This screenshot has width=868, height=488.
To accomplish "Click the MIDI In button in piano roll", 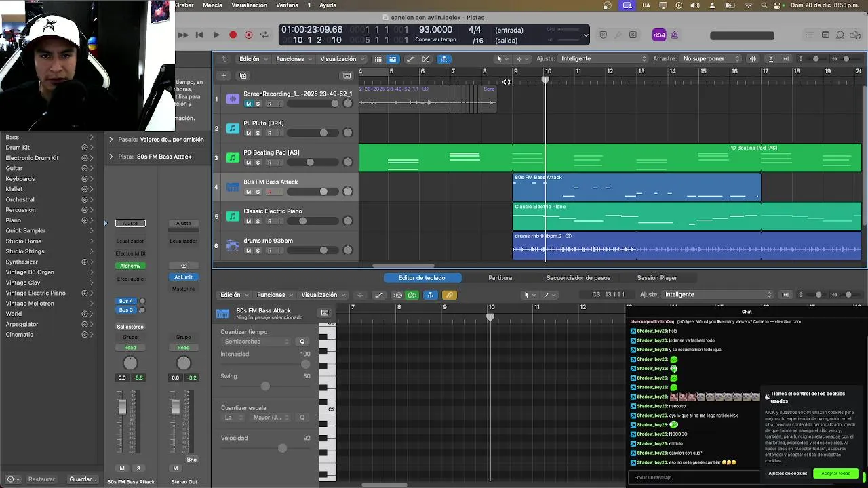I will 398,295.
